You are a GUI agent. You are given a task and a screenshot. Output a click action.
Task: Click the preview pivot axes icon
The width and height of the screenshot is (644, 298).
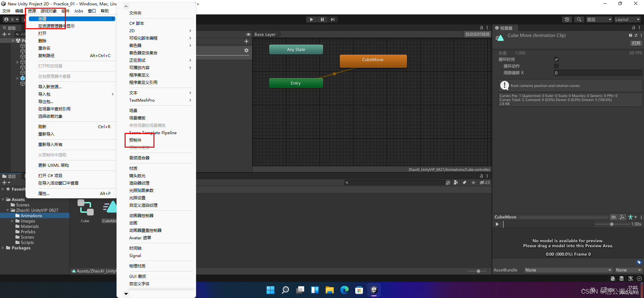point(622,217)
